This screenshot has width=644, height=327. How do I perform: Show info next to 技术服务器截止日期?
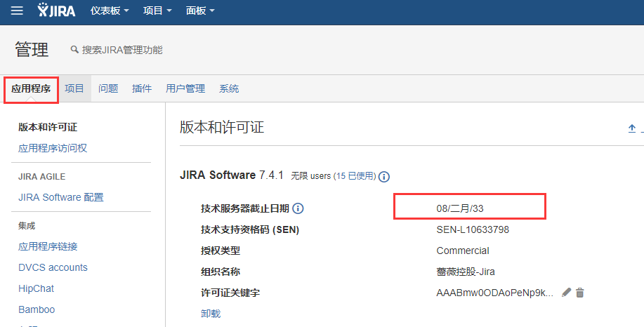click(x=298, y=208)
